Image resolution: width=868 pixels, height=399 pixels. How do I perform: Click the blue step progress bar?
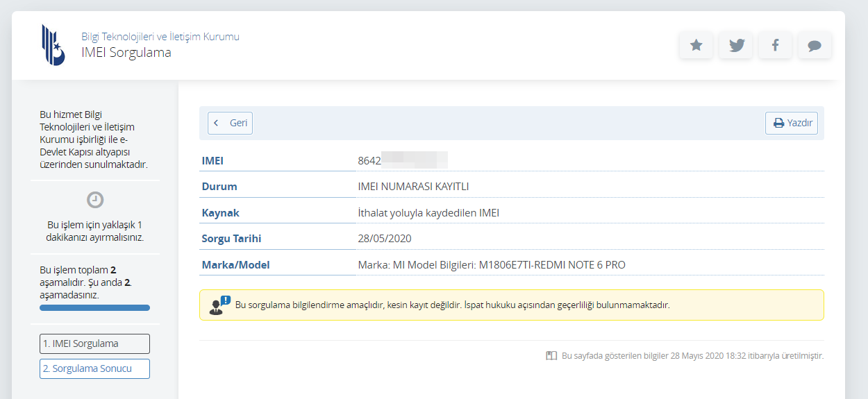pyautogui.click(x=94, y=307)
